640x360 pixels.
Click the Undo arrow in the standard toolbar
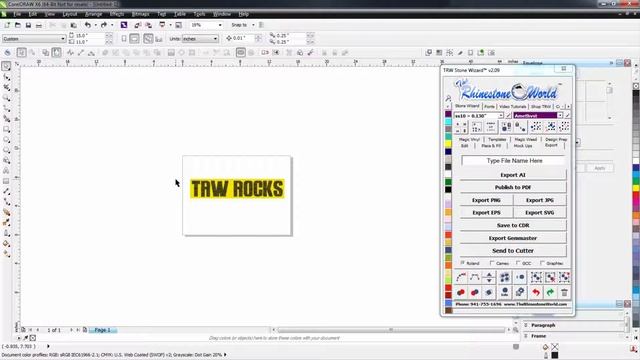click(x=87, y=25)
